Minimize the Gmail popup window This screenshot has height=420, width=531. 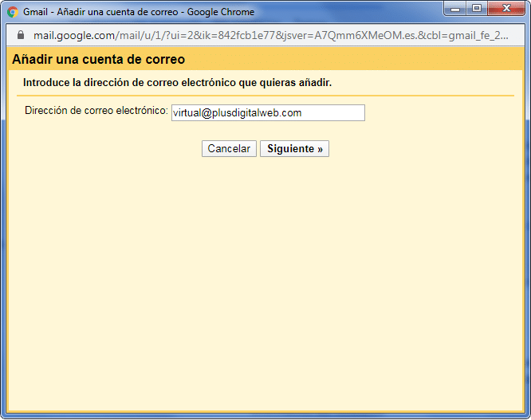pyautogui.click(x=457, y=10)
